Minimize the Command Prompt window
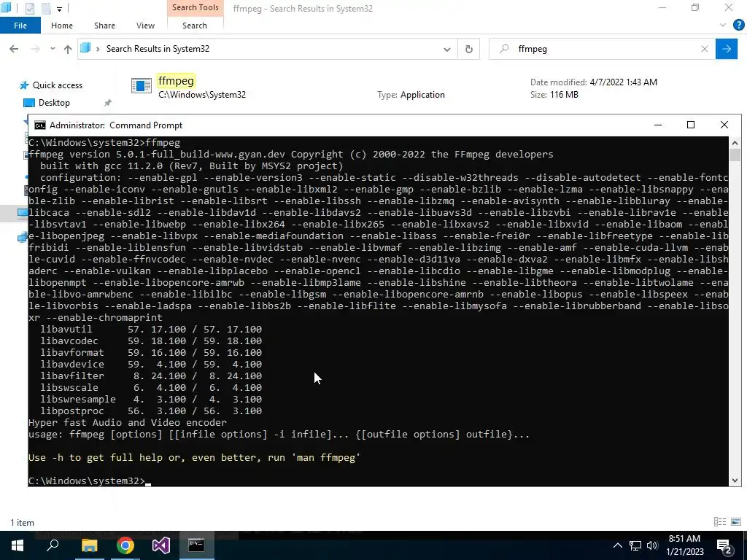747x560 pixels. [658, 125]
